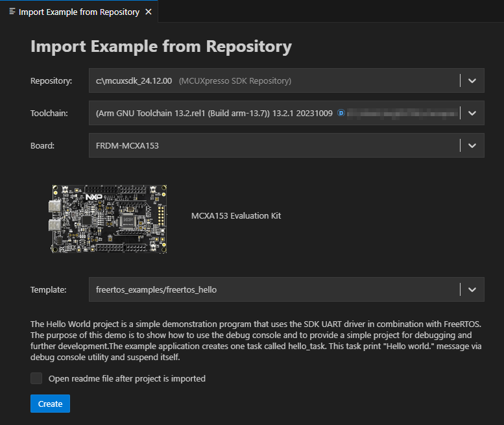504x425 pixels.
Task: Open the Repository field showing c:\mcuxsdk_24.12.00
Action: (272, 81)
